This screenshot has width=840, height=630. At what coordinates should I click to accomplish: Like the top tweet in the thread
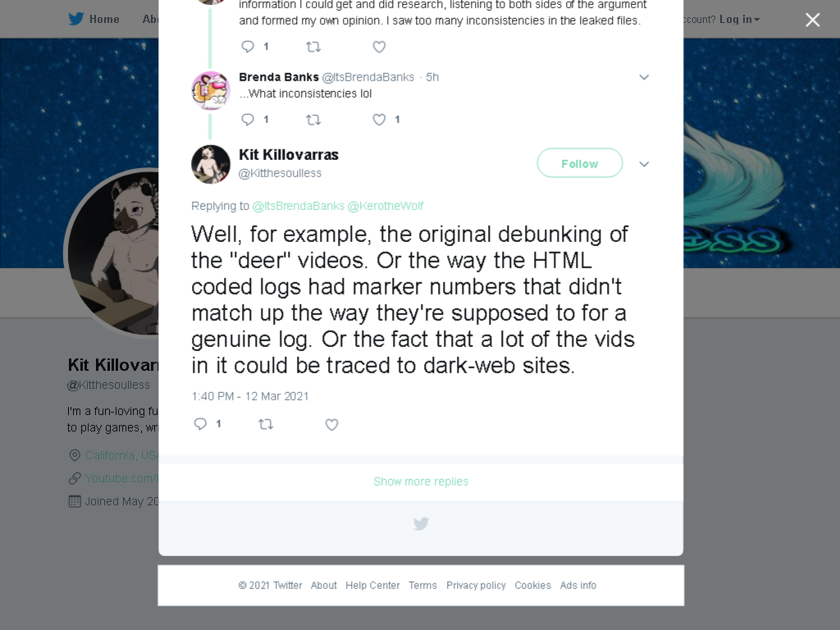tap(379, 47)
